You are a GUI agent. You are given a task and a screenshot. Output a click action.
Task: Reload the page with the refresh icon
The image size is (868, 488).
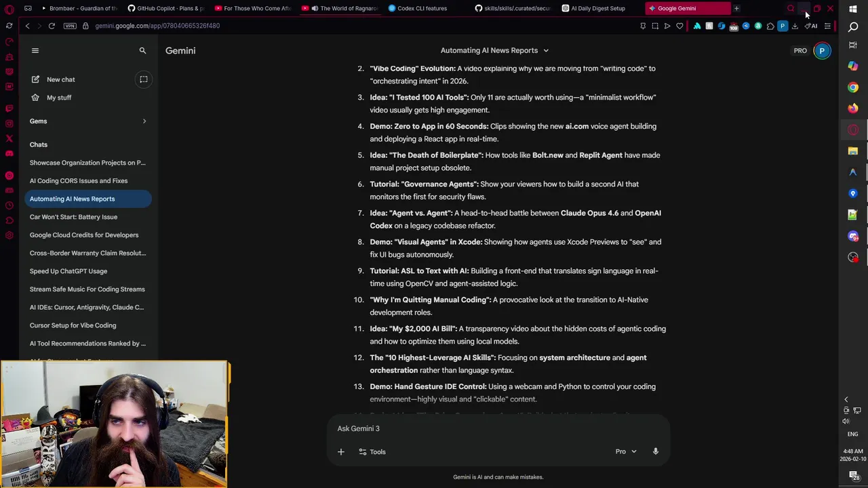click(52, 26)
